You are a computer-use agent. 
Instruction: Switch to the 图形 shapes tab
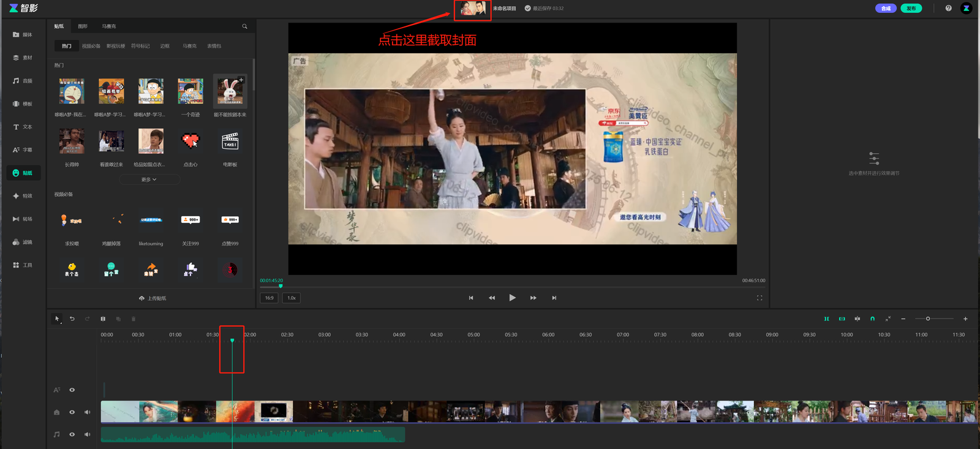83,26
